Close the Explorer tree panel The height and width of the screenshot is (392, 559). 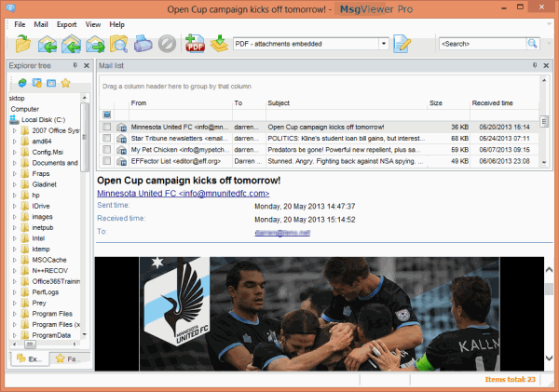[x=87, y=65]
